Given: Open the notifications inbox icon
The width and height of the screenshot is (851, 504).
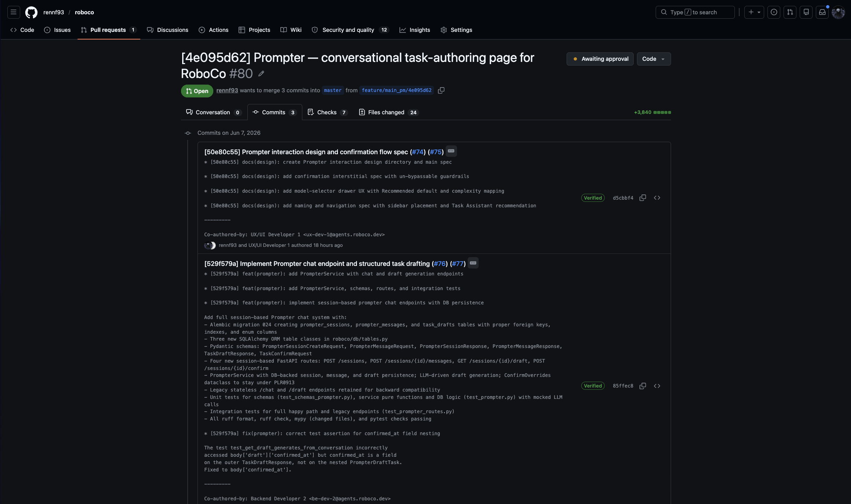Looking at the screenshot, I should pyautogui.click(x=822, y=12).
